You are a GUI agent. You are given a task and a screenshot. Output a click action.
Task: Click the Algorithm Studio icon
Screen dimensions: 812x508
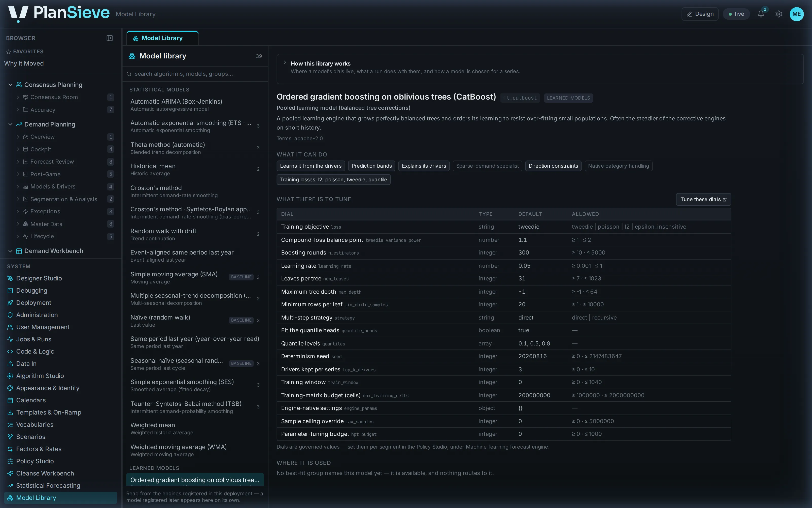coord(10,376)
